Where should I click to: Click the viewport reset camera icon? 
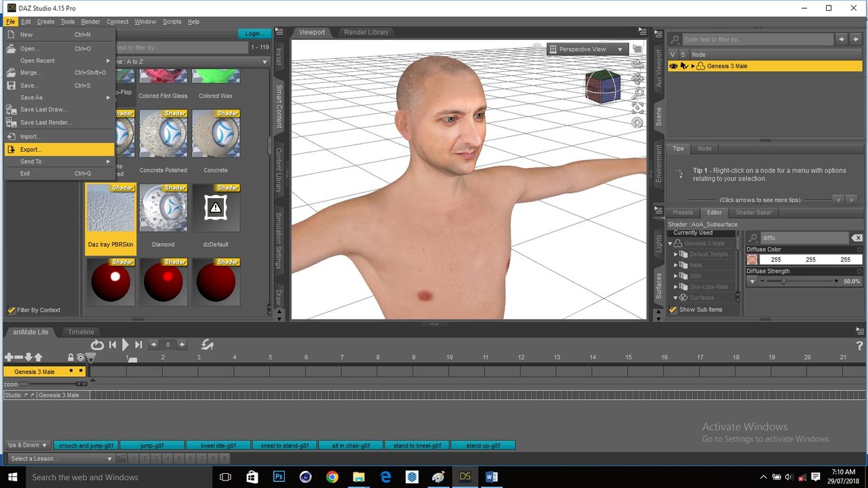click(x=637, y=123)
